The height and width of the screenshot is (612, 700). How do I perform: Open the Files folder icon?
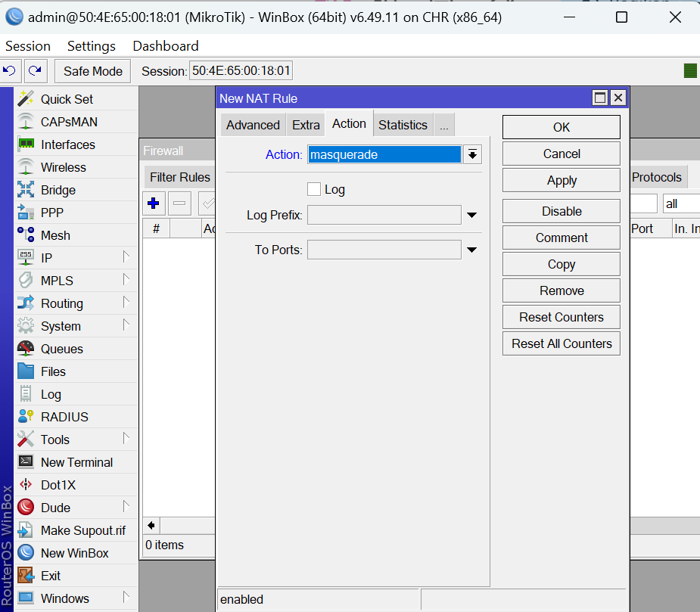click(26, 371)
